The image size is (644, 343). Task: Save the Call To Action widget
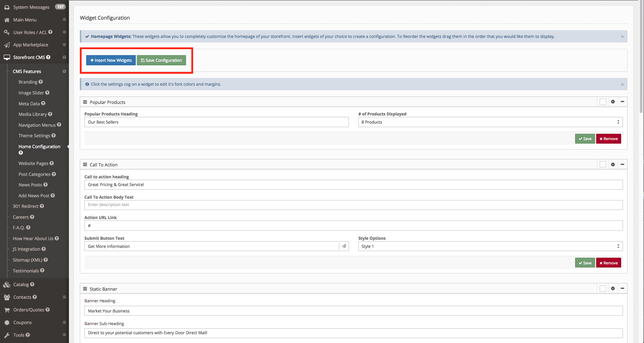click(585, 263)
